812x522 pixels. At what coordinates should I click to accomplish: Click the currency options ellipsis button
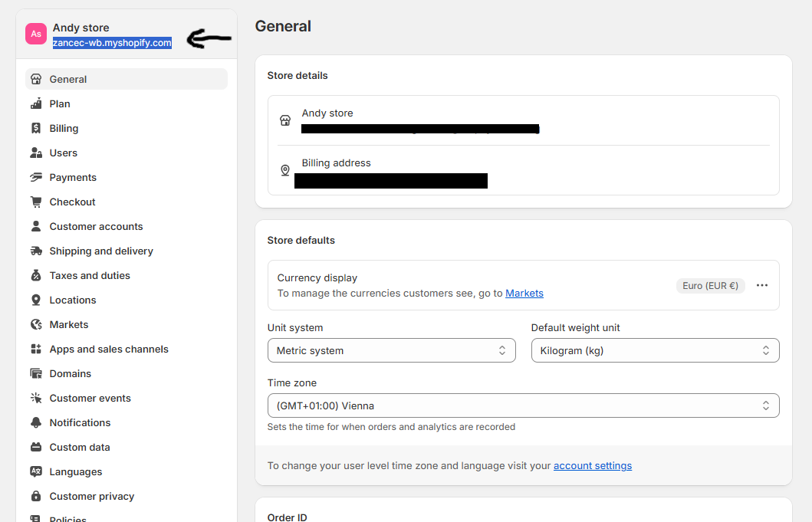click(761, 285)
